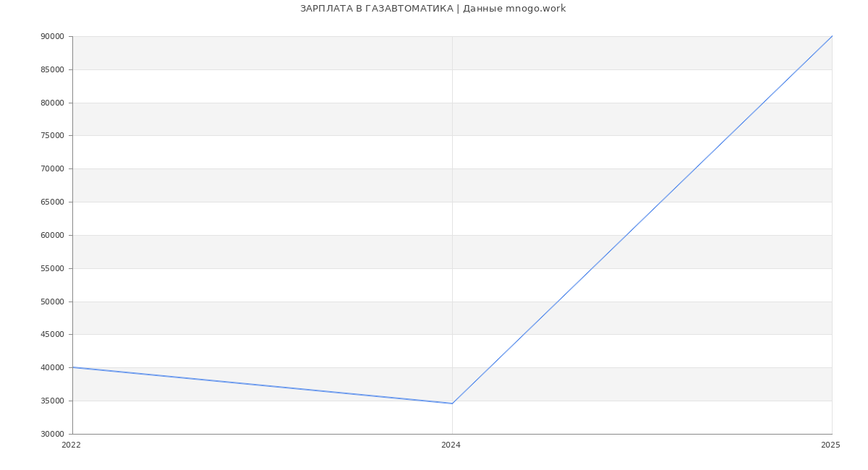Screen dimensions: 868x470
Task: Select the 2024 low point on the line
Action: [x=452, y=403]
